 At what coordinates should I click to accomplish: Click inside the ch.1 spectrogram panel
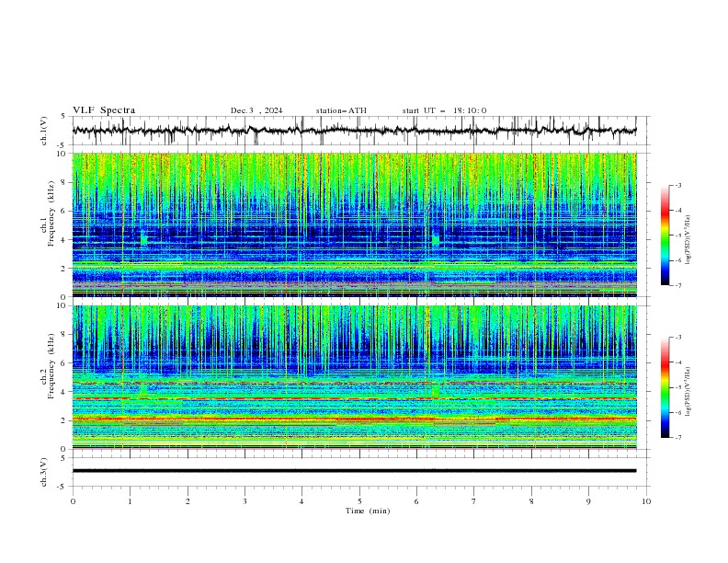click(x=354, y=224)
